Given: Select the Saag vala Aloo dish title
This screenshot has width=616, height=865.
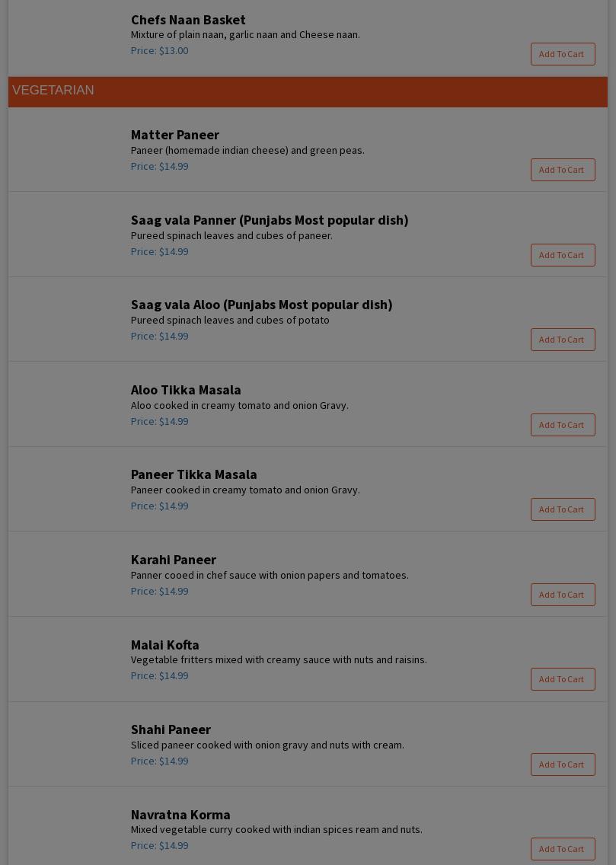Looking at the screenshot, I should click(x=261, y=305).
